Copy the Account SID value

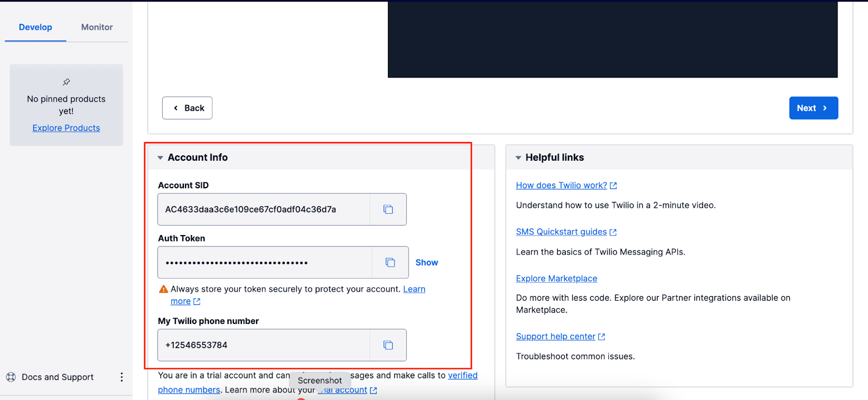[x=388, y=209]
